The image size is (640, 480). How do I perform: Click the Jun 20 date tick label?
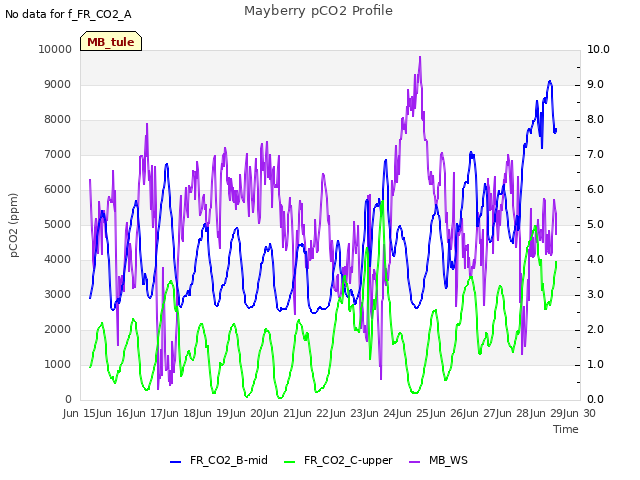click(247, 413)
